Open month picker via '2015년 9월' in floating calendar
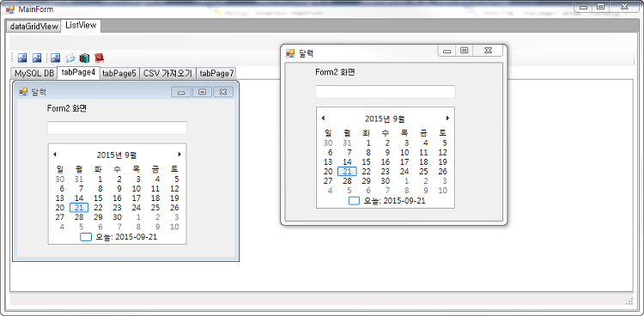The height and width of the screenshot is (316, 644). click(x=385, y=118)
